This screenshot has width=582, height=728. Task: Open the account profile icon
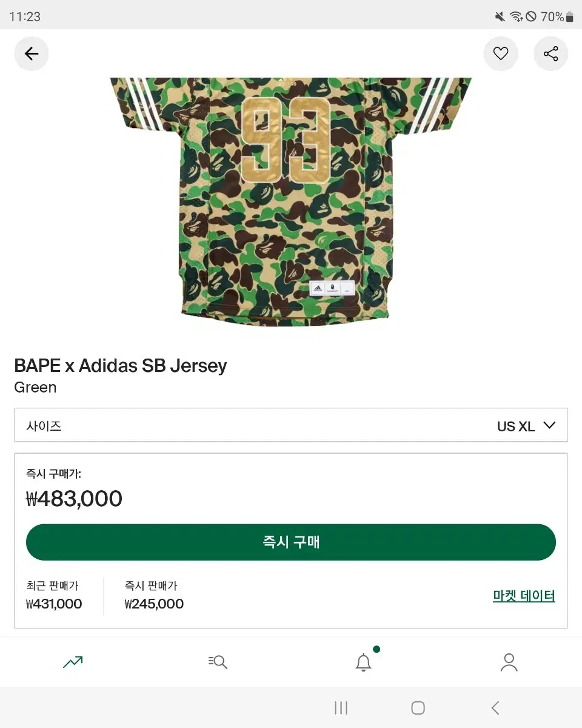pyautogui.click(x=509, y=662)
